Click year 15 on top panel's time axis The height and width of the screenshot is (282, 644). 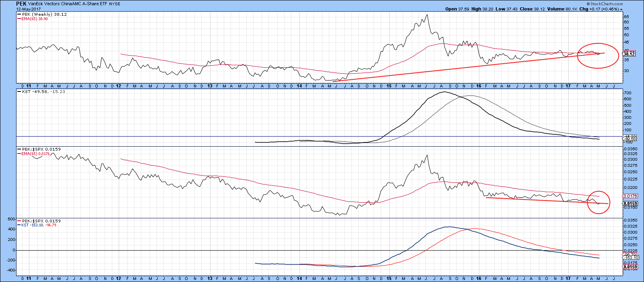[389, 86]
